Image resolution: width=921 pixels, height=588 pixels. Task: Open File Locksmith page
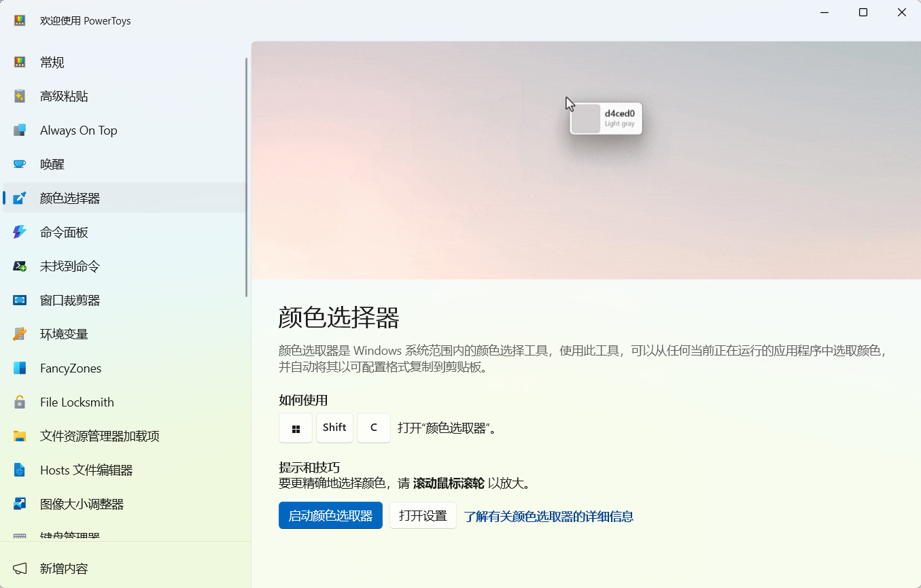125,402
